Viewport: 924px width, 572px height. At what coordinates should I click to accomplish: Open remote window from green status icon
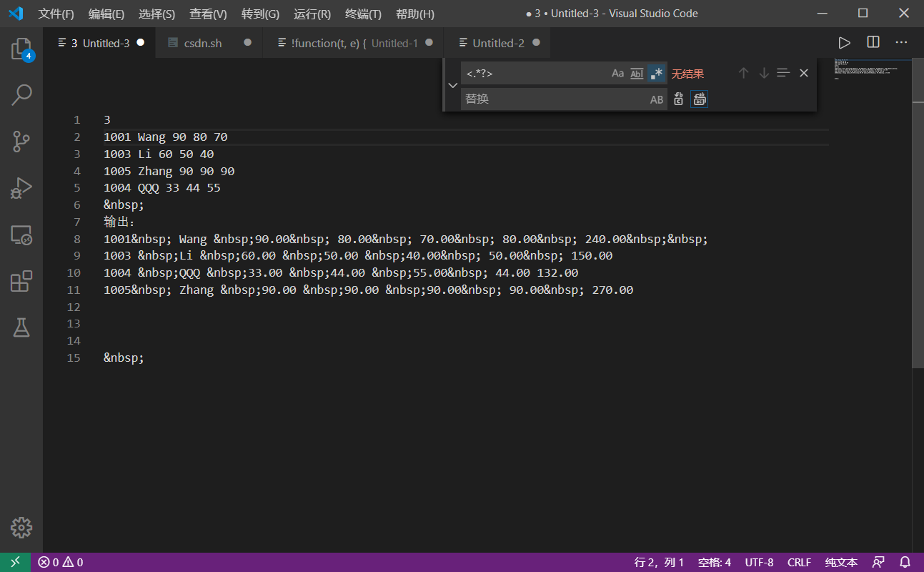pos(15,562)
